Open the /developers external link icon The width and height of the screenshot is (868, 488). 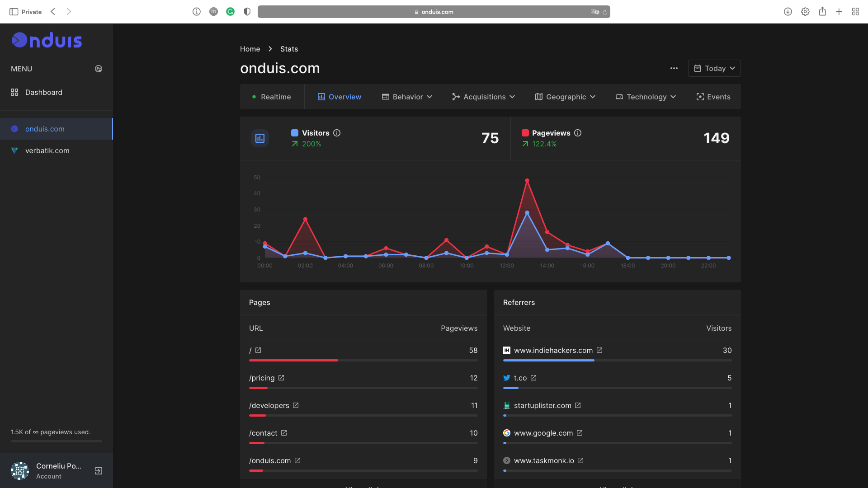[x=296, y=405]
